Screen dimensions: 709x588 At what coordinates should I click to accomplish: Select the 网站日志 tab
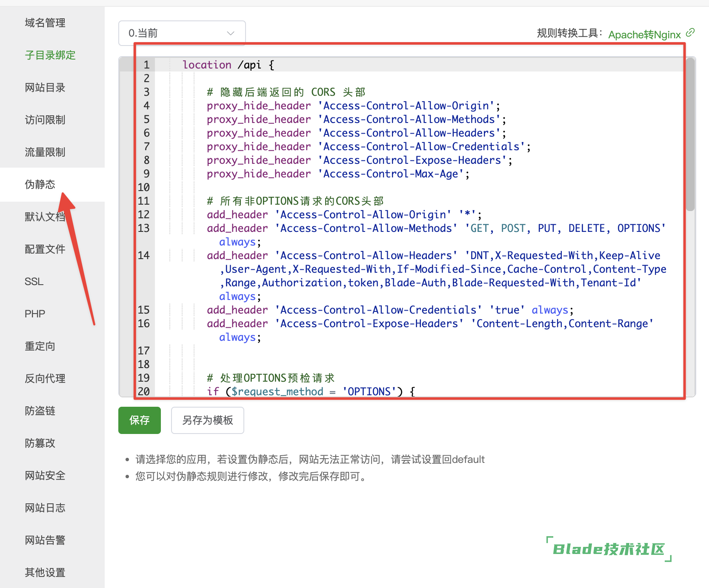(45, 508)
